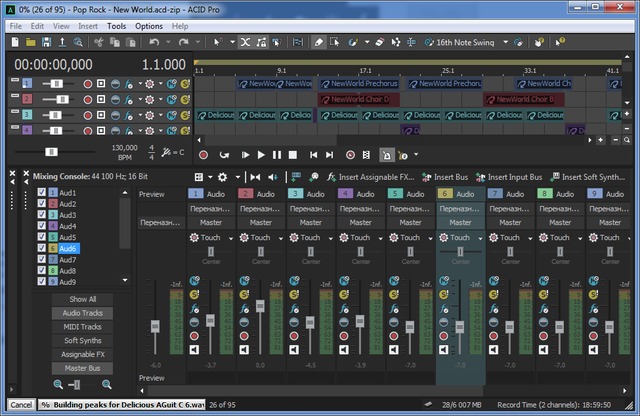Click the Insert Assignable FX icon
Viewport: 640px width, 416px height.
[331, 177]
